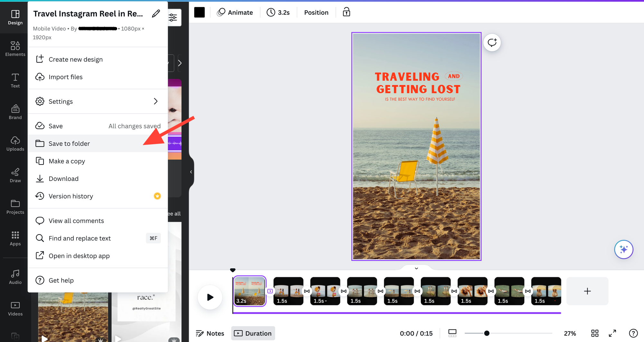This screenshot has height=342, width=644.
Task: Open the Text sidebar panel
Action: [15, 81]
